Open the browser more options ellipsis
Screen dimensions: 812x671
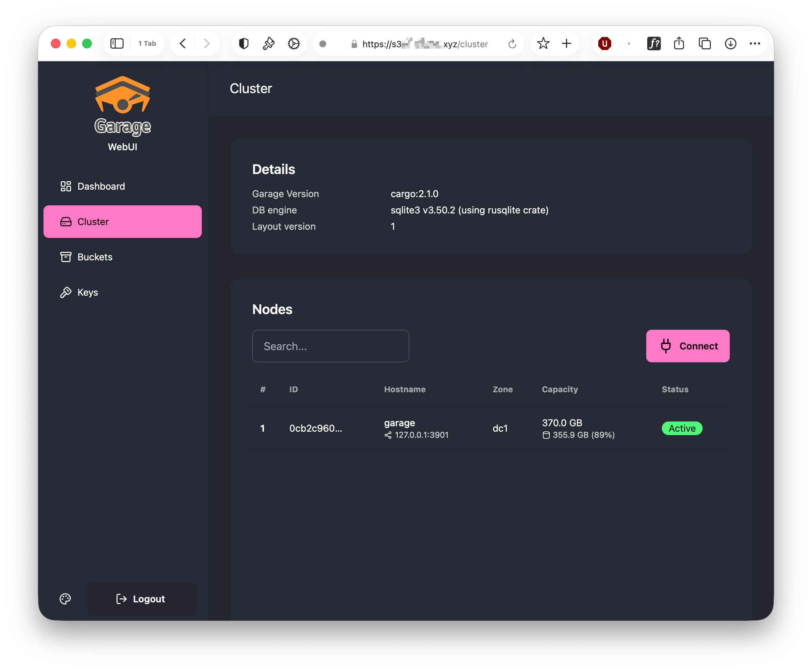pyautogui.click(x=755, y=44)
